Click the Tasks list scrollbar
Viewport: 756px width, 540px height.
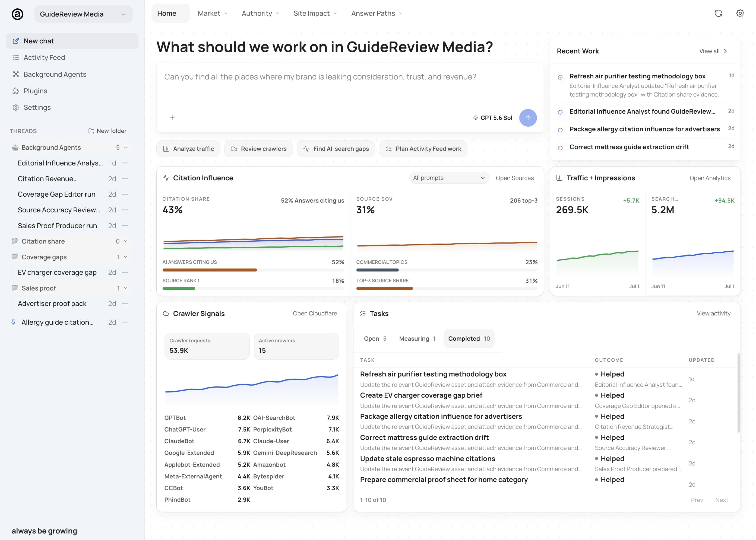pos(738,393)
